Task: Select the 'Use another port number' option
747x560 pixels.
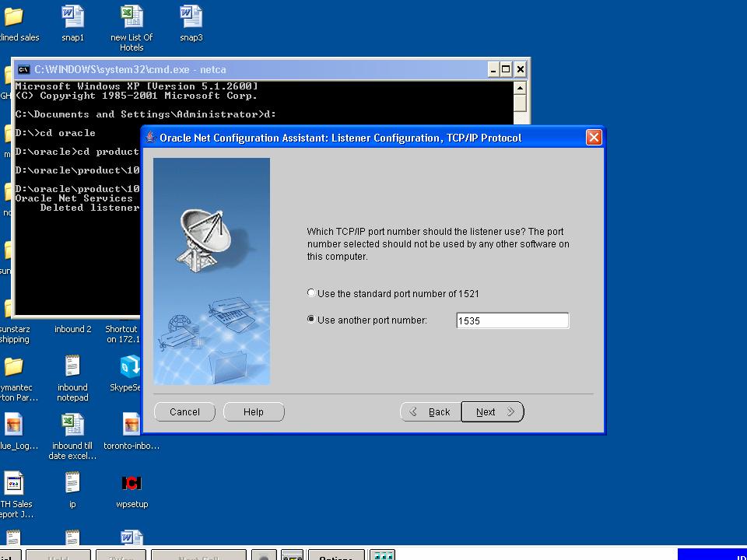Action: 311,320
